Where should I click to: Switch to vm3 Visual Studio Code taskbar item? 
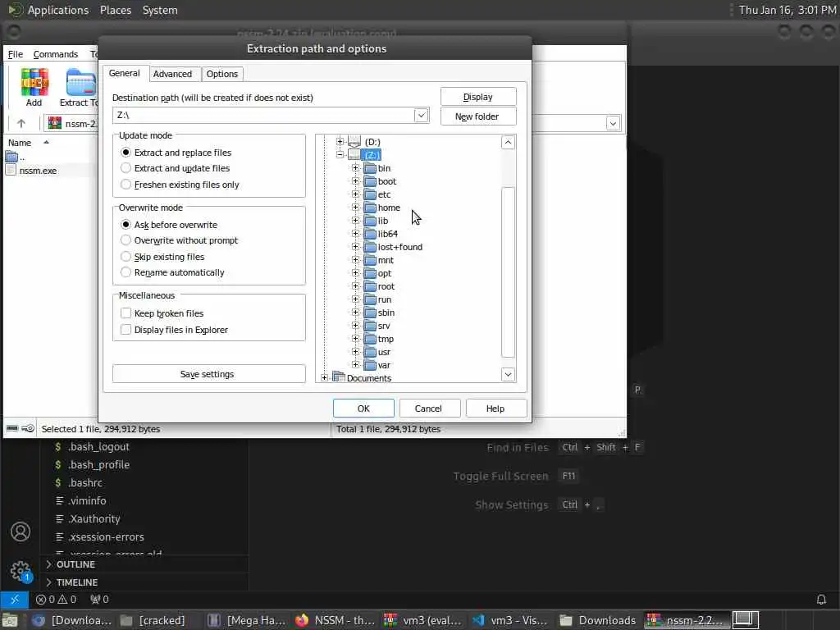(x=511, y=620)
